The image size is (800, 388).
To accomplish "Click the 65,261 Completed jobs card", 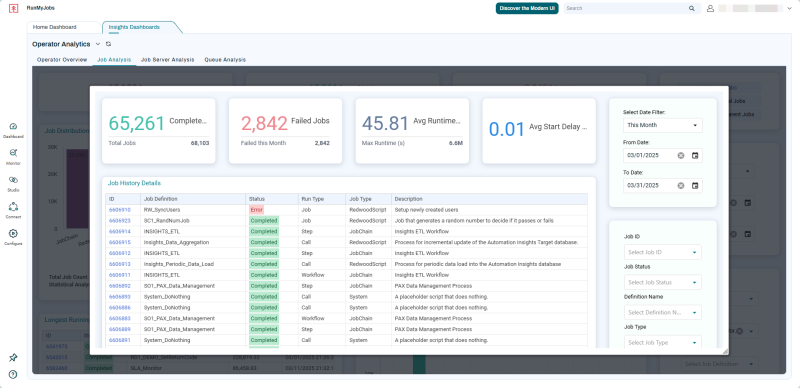I will (x=159, y=131).
